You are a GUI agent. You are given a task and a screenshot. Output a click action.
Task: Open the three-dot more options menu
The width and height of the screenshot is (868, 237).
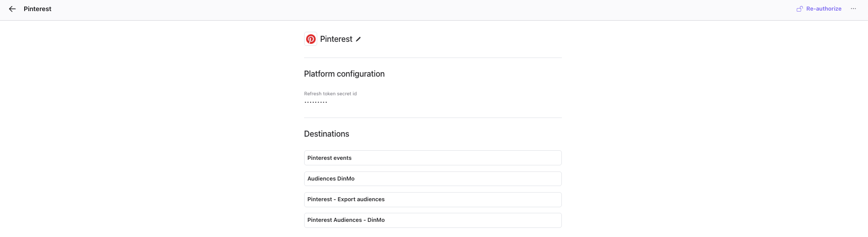(x=853, y=9)
